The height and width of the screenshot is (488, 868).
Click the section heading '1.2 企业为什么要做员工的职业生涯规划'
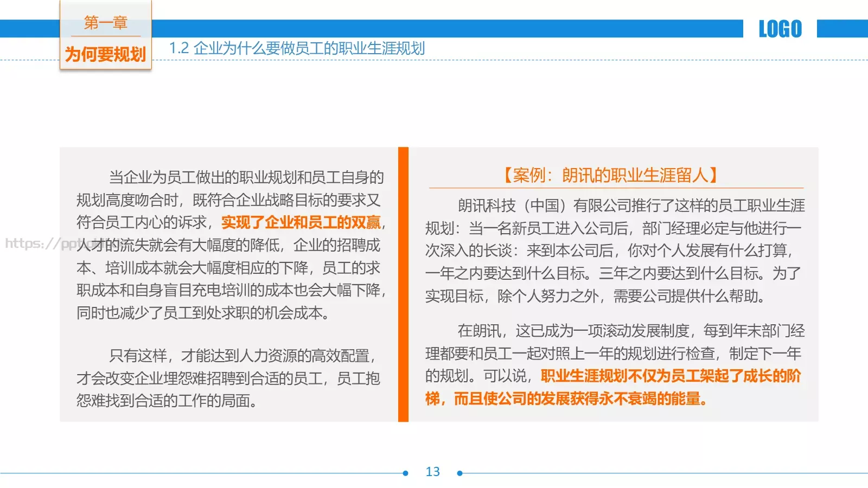click(297, 48)
